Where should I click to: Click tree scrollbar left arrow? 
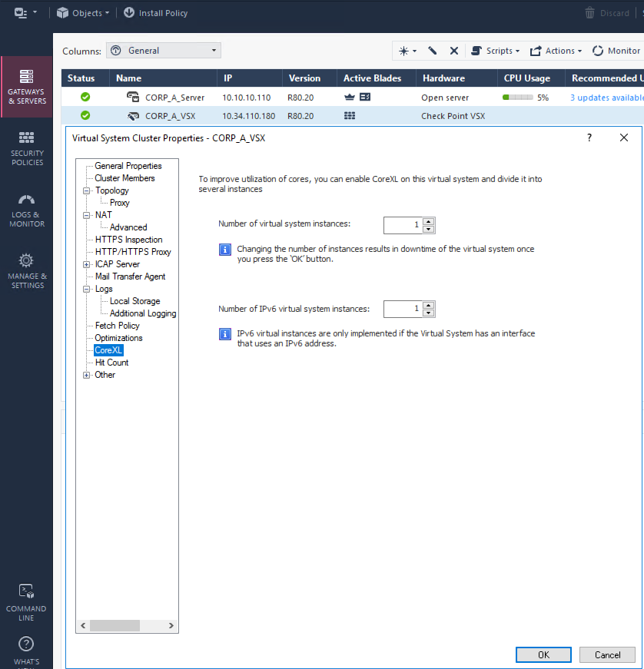[x=83, y=625]
